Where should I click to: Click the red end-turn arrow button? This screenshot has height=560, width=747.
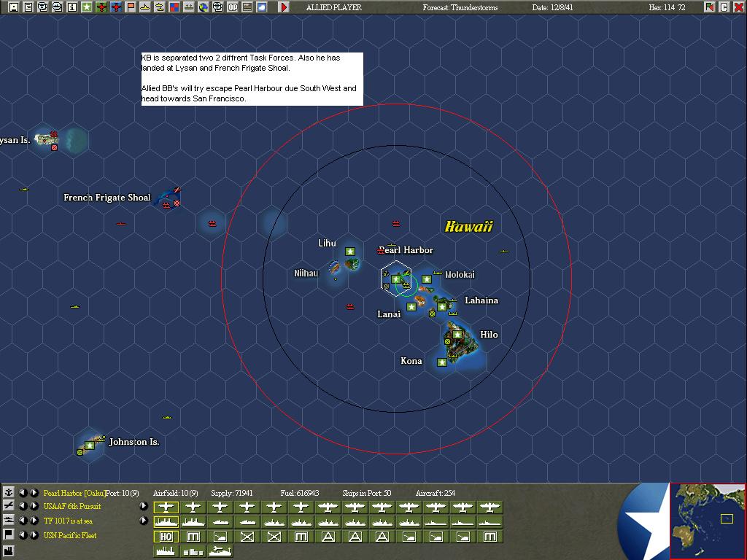click(x=284, y=7)
